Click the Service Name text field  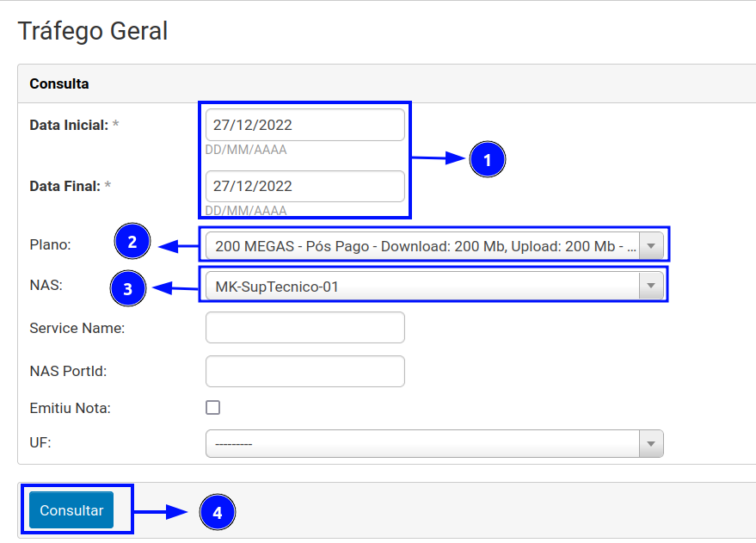pyautogui.click(x=304, y=328)
